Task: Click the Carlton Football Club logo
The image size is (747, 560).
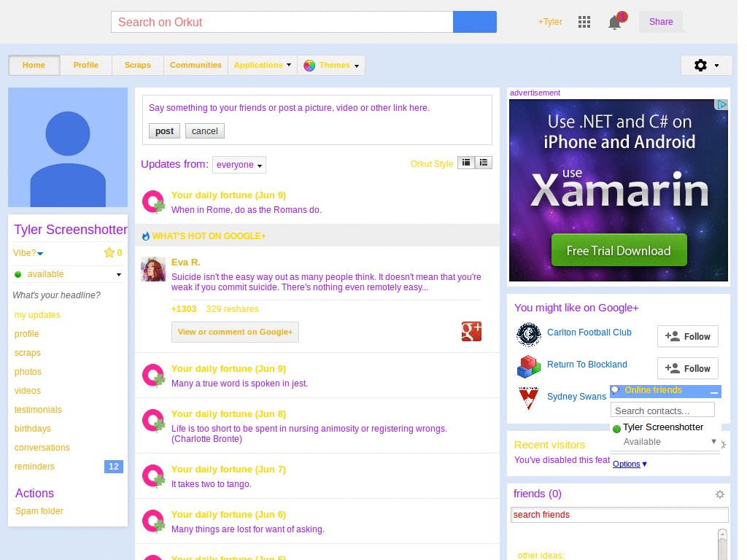Action: click(x=528, y=334)
